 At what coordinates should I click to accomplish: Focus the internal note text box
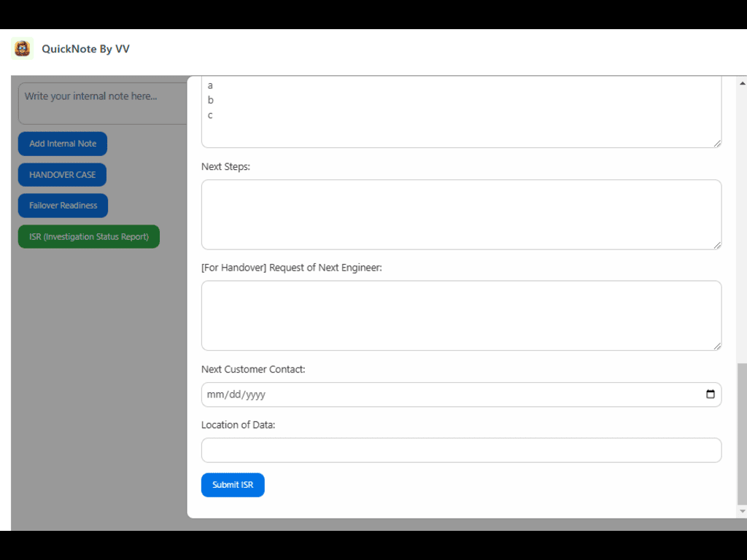(102, 102)
